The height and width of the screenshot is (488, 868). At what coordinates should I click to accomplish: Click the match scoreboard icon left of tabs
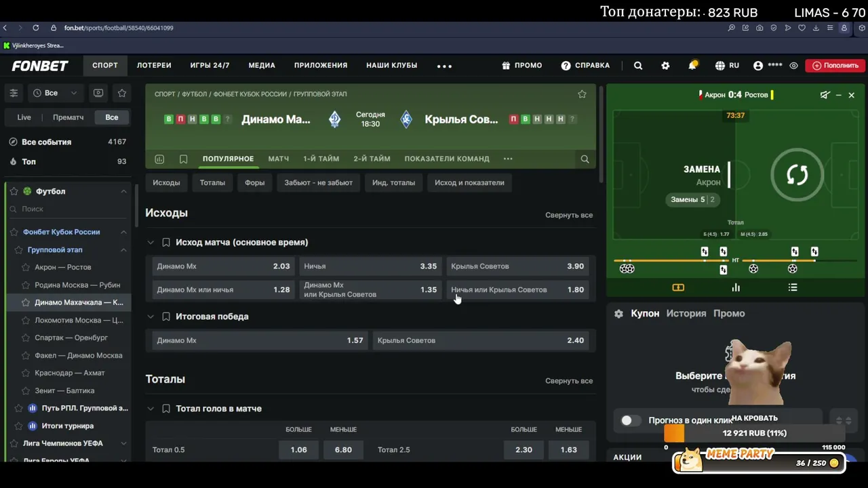click(x=159, y=159)
